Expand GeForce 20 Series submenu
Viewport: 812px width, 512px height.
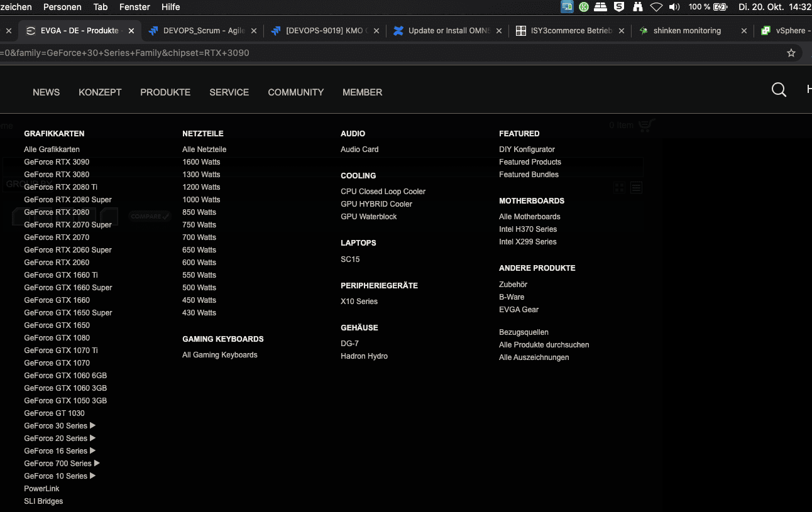point(92,438)
